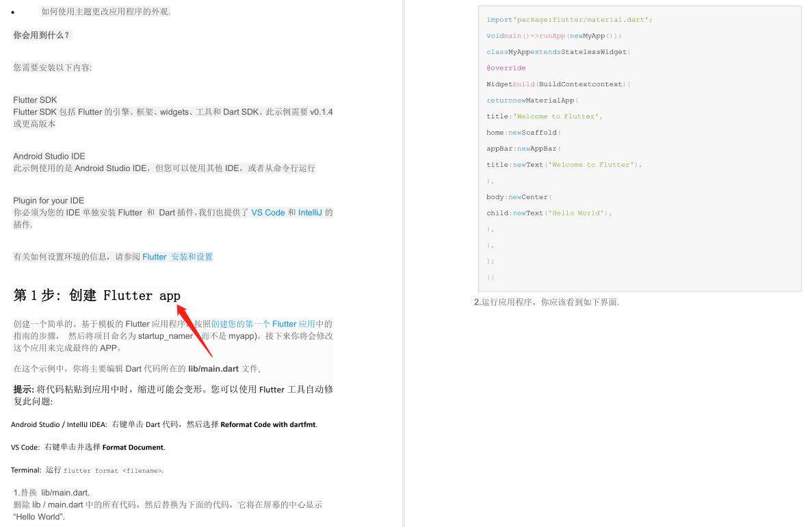Click the heading 第 1 步: 创建 Flutter app
The height and width of the screenshot is (527, 812).
pyautogui.click(x=96, y=295)
